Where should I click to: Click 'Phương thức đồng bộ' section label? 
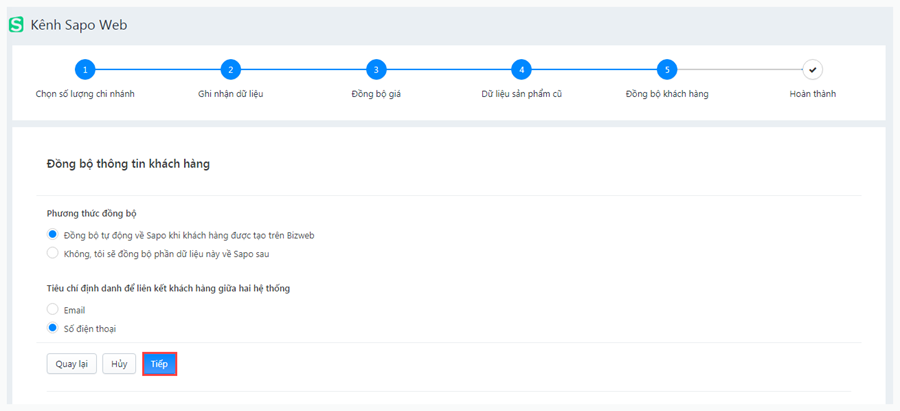92,214
